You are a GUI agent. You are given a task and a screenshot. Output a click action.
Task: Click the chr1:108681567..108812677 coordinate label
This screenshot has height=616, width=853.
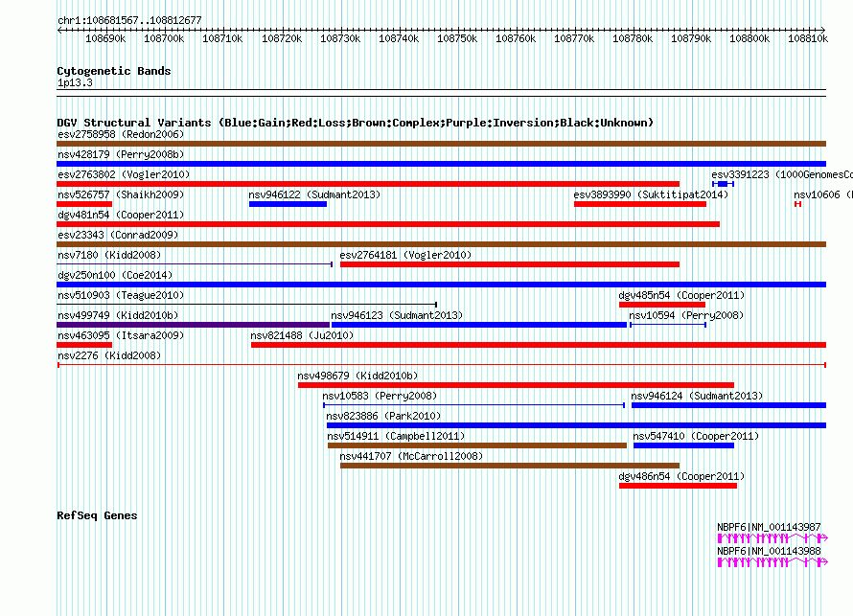coord(129,20)
